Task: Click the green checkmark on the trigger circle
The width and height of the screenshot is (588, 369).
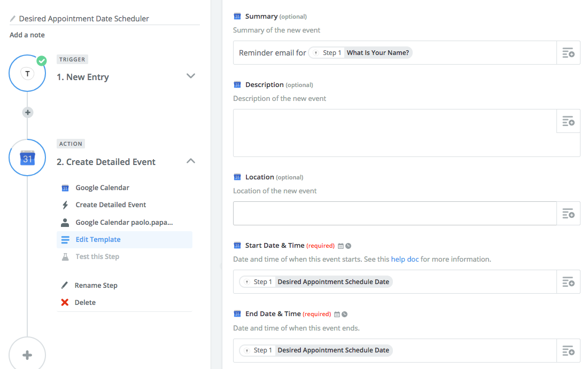Action: [x=42, y=61]
